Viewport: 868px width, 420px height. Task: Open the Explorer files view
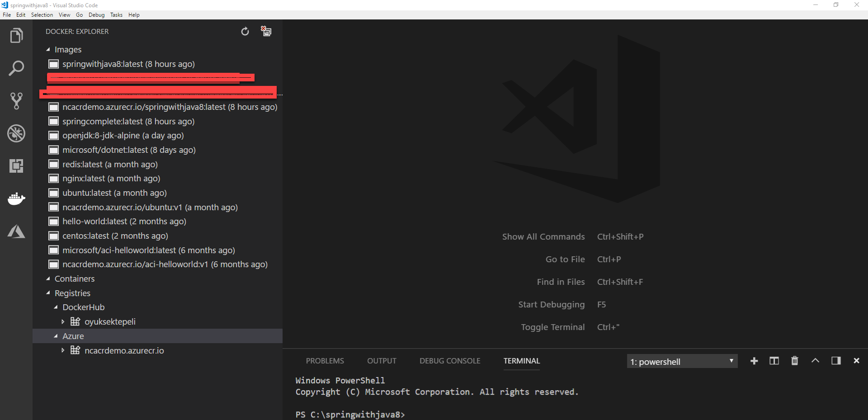16,35
